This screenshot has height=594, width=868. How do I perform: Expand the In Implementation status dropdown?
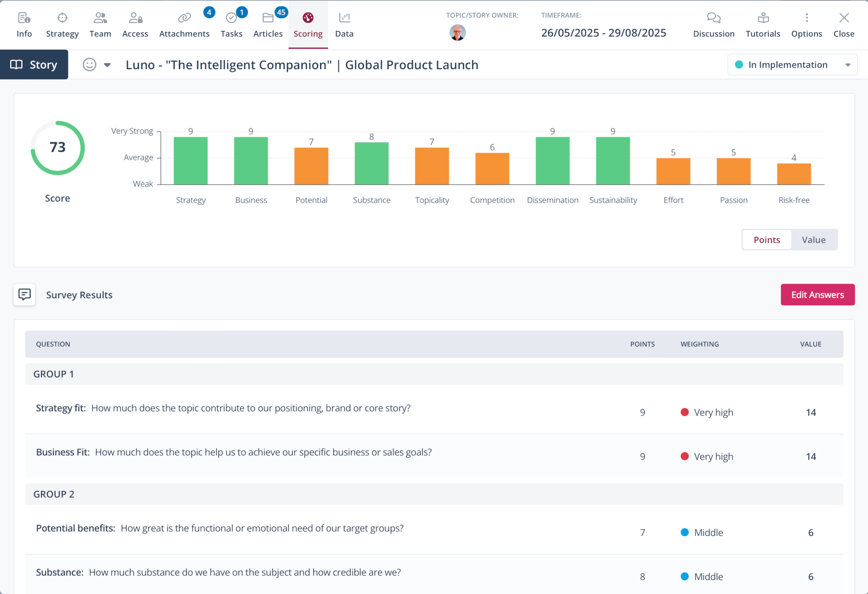pos(848,64)
